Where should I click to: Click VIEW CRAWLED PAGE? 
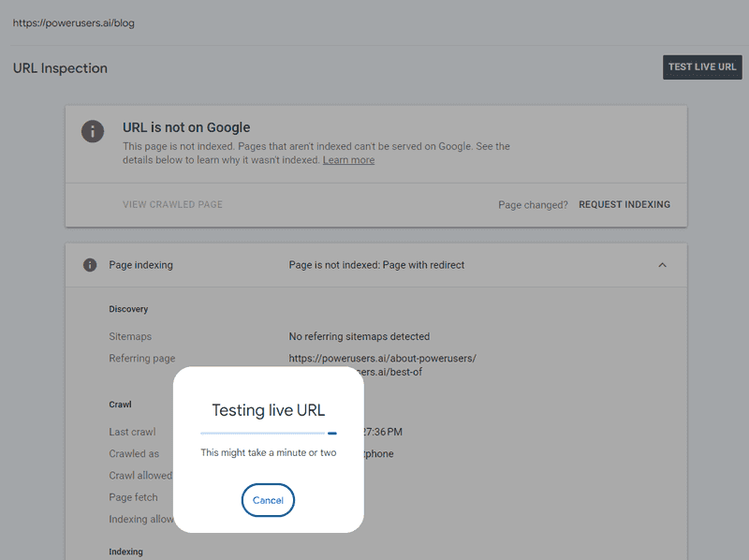pos(172,204)
